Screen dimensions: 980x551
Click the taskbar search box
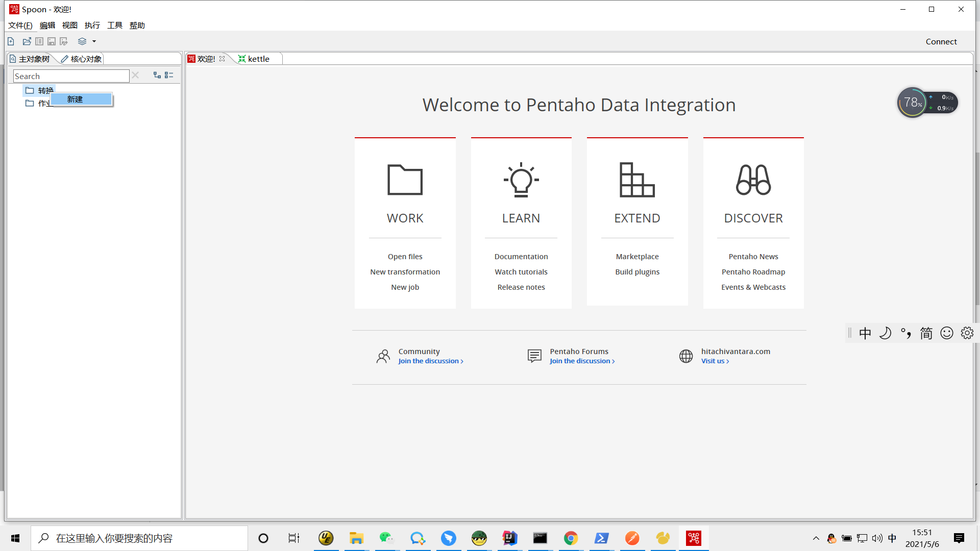tap(139, 538)
